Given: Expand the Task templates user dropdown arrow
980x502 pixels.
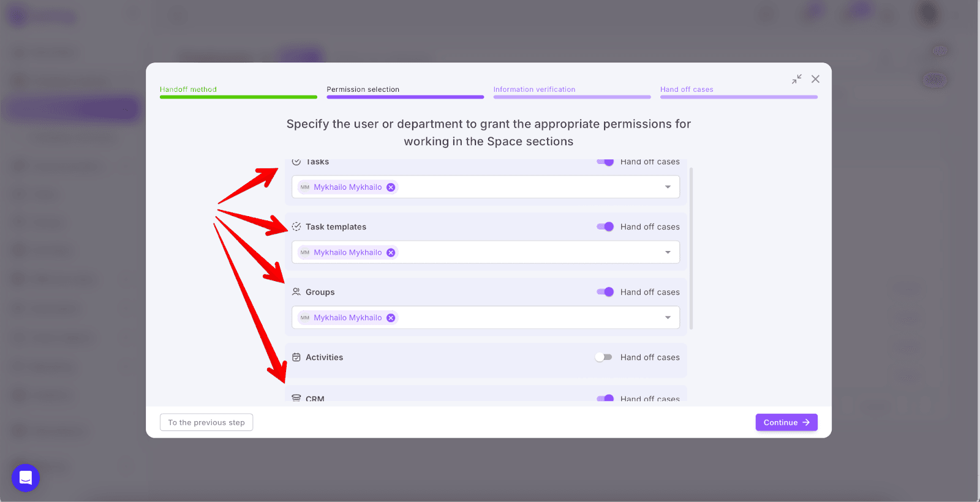Looking at the screenshot, I should 668,252.
